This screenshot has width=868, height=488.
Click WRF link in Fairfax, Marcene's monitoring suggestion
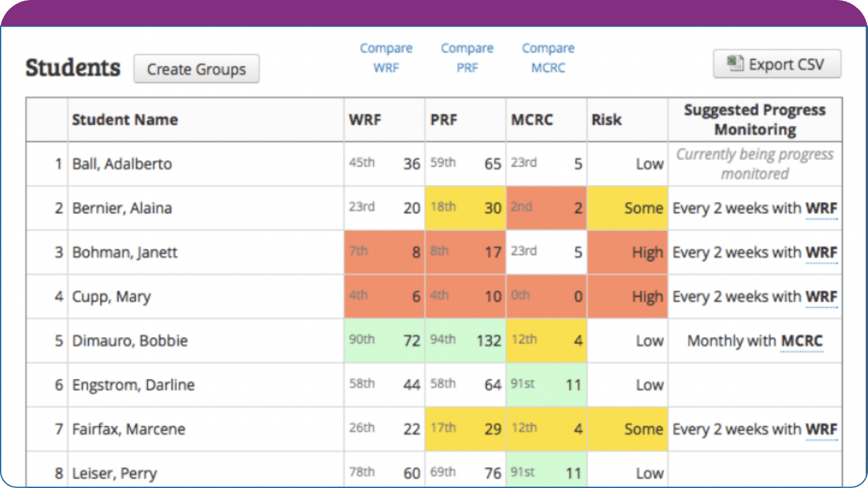click(822, 429)
